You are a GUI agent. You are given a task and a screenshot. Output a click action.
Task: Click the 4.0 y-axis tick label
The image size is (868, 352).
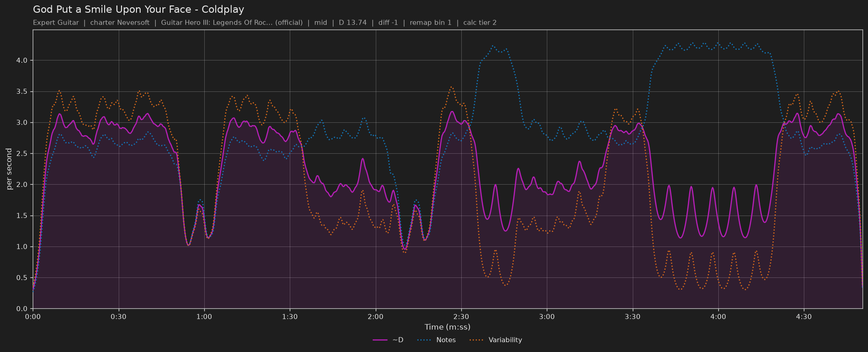pyautogui.click(x=22, y=60)
